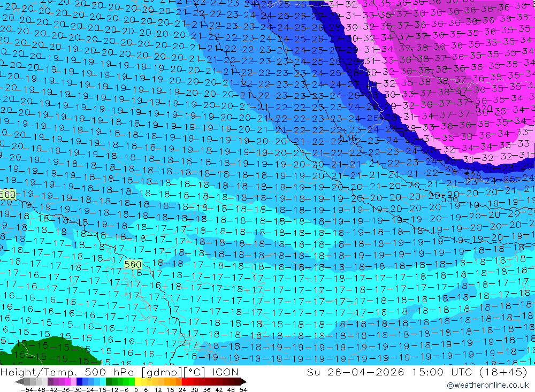Select the bright yellow swatch above 0 in legend
This screenshot has height=392, width=535.
[x=138, y=381]
